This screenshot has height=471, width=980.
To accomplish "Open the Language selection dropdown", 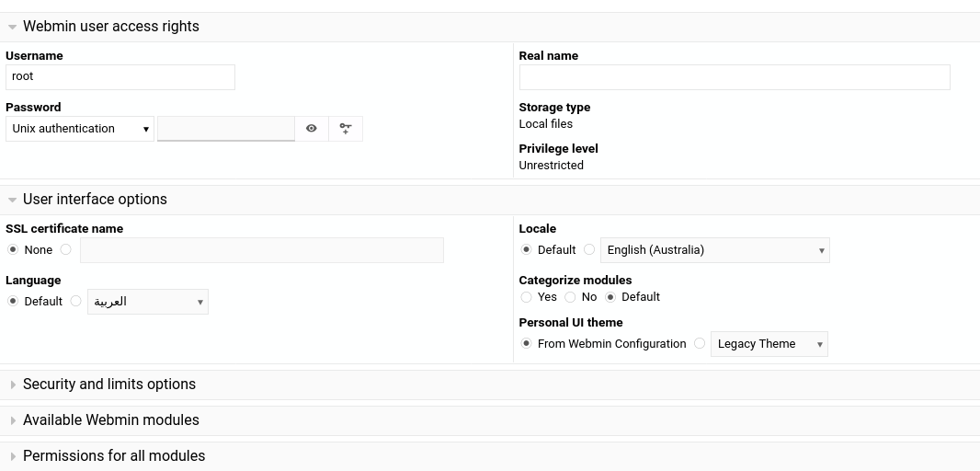I will pyautogui.click(x=148, y=302).
